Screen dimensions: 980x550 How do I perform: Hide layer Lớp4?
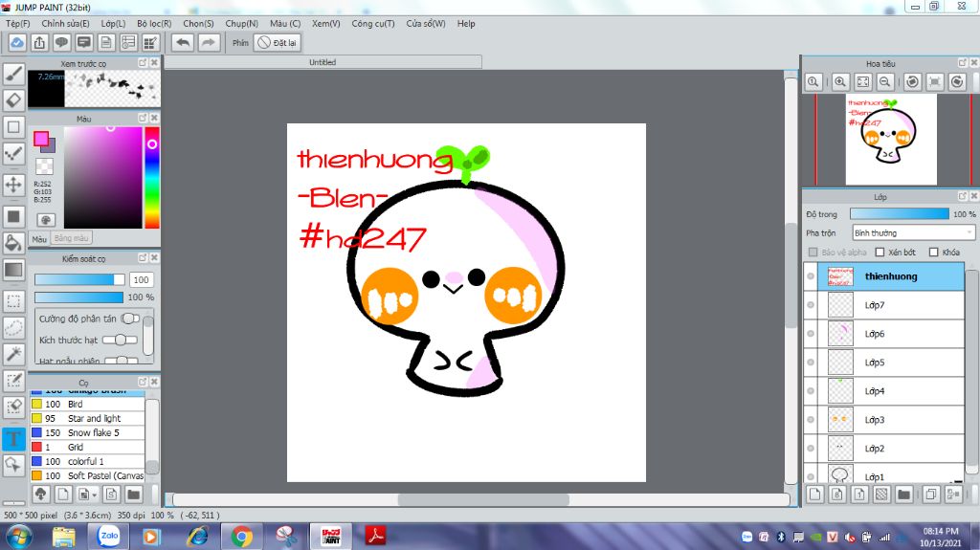pyautogui.click(x=811, y=391)
